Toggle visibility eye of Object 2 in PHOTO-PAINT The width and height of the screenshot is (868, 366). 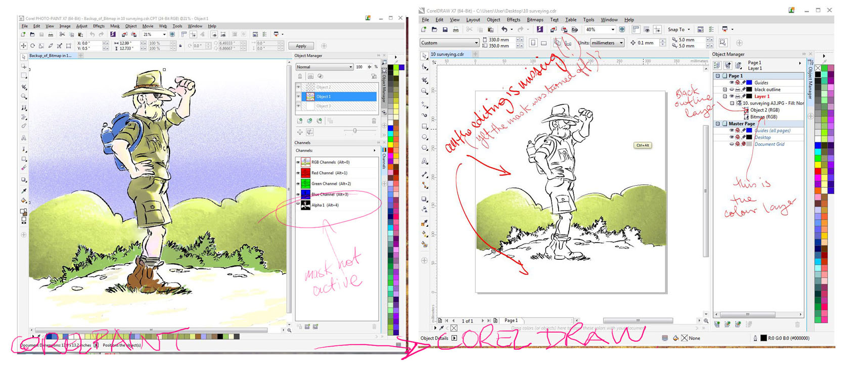[298, 87]
